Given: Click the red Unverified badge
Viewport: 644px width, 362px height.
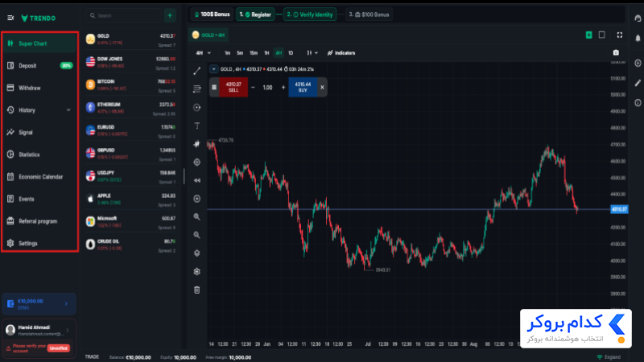Looking at the screenshot, I should pyautogui.click(x=58, y=348).
